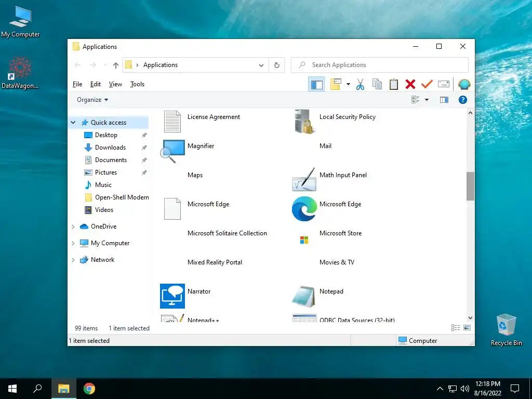The image size is (532, 399).
Task: Click the new folder toolbar icon
Action: tap(335, 84)
